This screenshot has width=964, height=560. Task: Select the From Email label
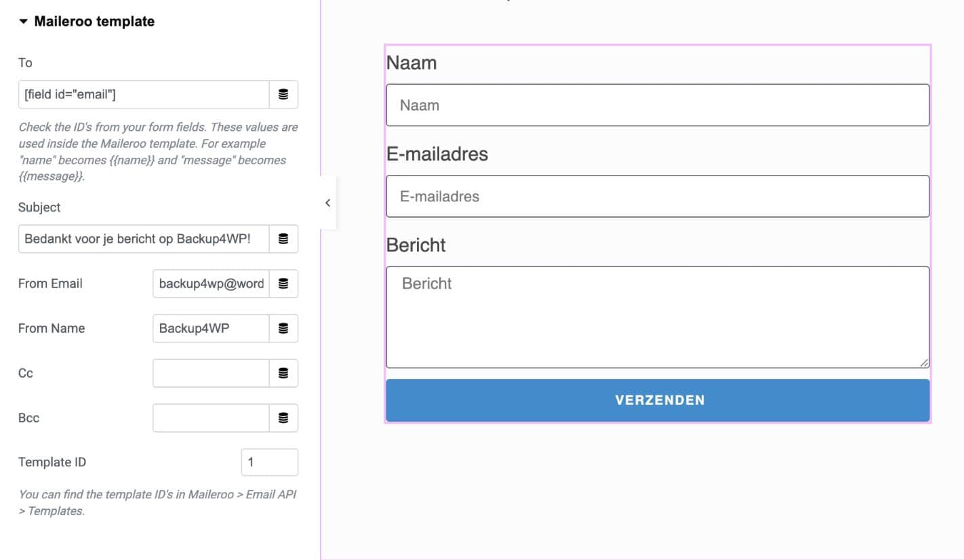50,284
